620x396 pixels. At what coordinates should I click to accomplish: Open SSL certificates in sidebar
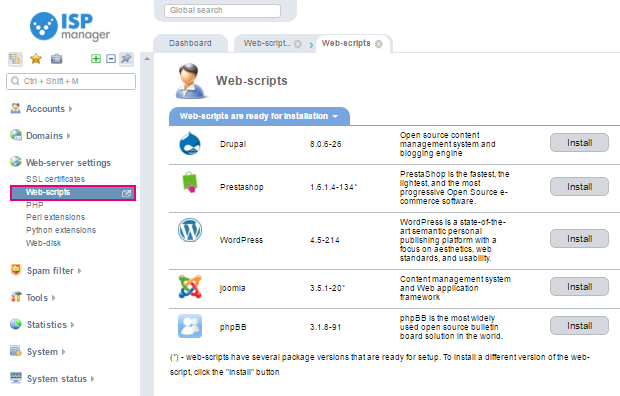(55, 179)
